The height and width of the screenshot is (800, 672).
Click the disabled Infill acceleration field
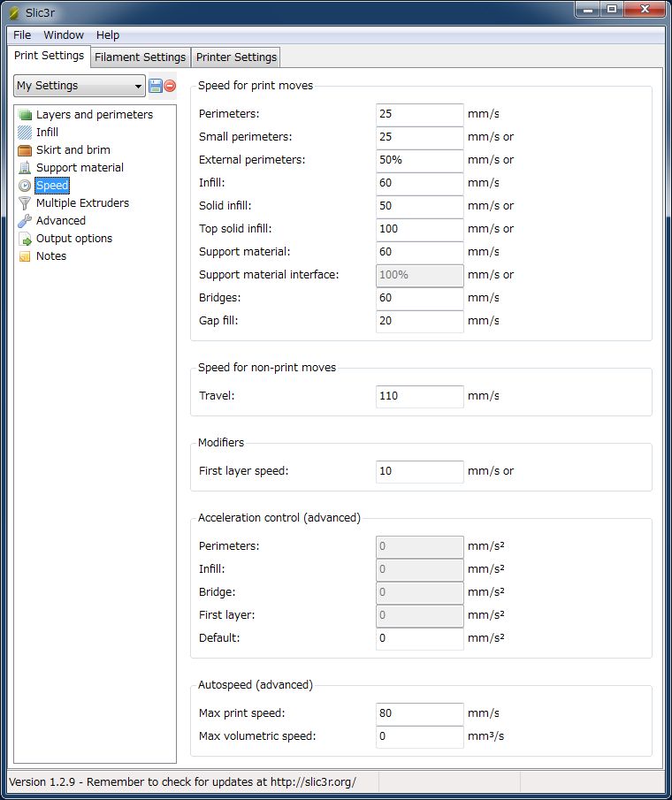pyautogui.click(x=419, y=569)
